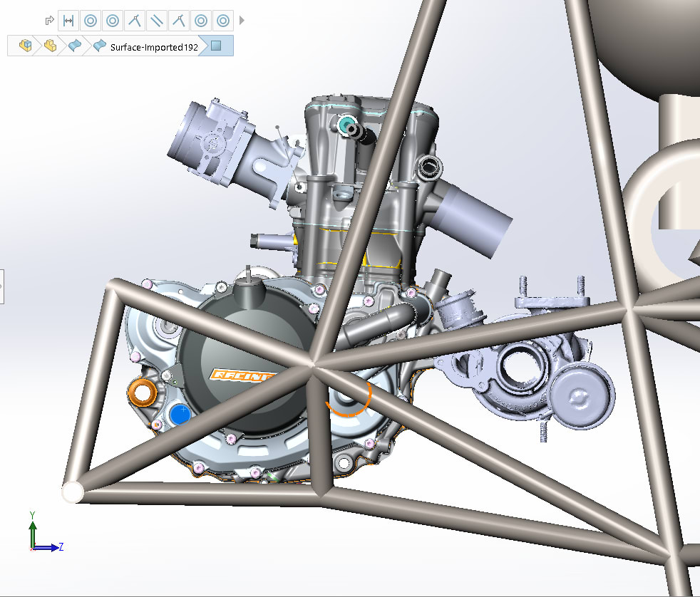700x597 pixels.
Task: Click the gray bent-arrow mates shortcut icon
Action: (x=49, y=21)
